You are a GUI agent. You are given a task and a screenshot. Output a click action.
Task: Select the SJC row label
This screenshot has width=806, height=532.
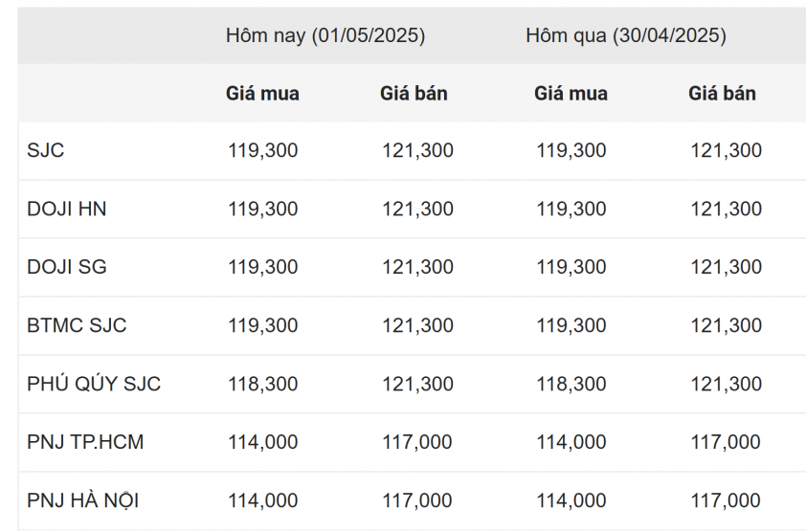(x=46, y=150)
